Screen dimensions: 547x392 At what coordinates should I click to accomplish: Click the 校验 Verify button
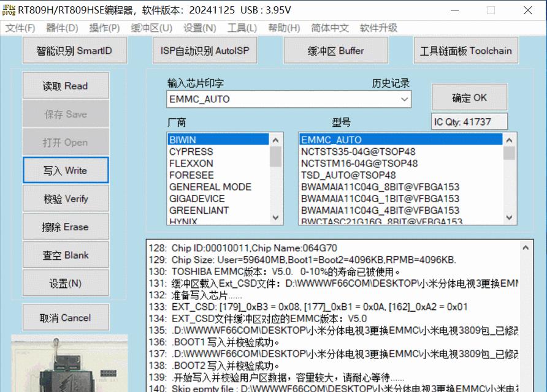66,198
